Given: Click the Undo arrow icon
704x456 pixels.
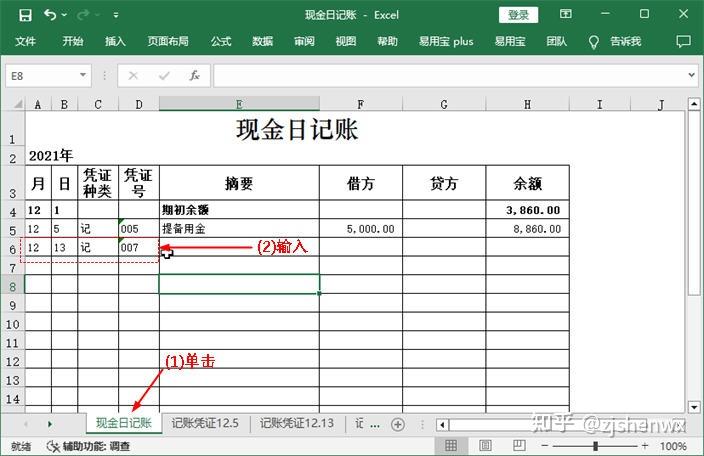Looking at the screenshot, I should point(50,15).
